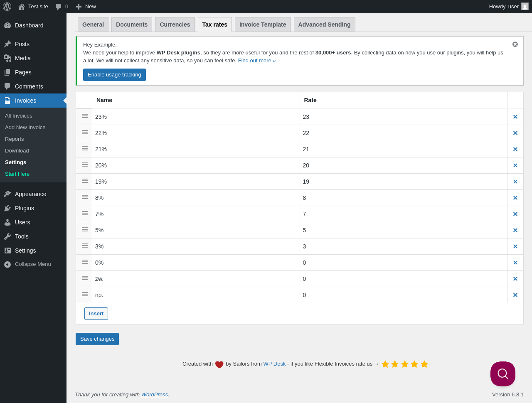Open Reports under Invoices menu

point(15,139)
